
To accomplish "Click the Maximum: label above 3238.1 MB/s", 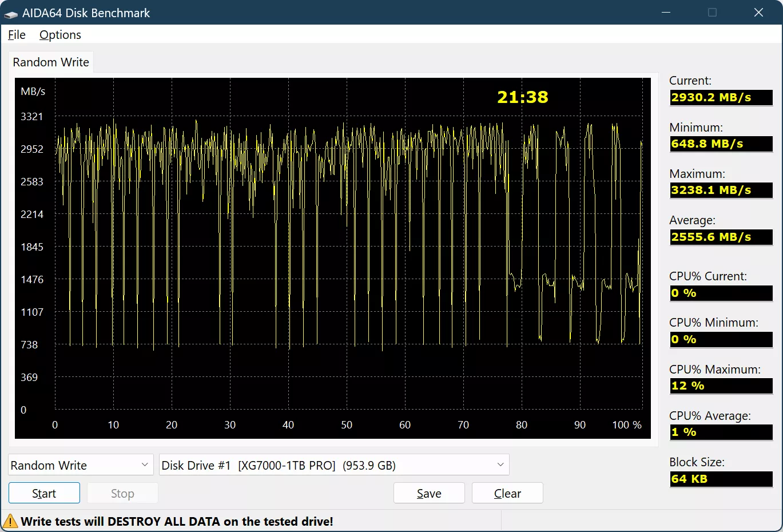I will (x=697, y=174).
